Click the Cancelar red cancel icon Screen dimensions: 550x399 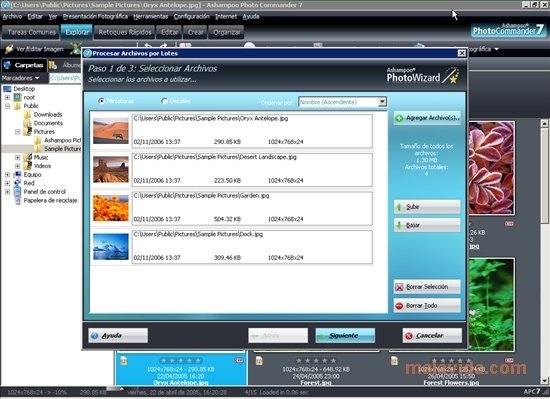[x=409, y=336]
